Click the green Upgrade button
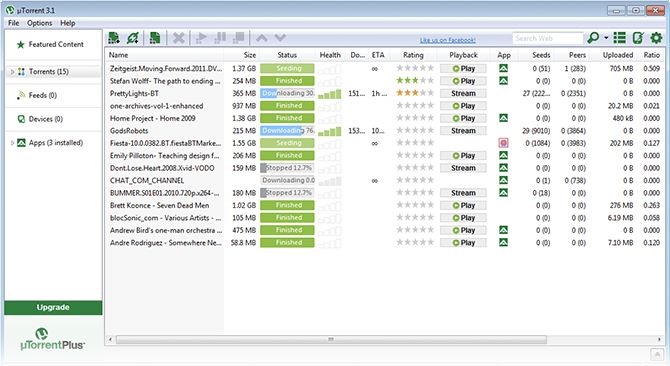 click(53, 307)
